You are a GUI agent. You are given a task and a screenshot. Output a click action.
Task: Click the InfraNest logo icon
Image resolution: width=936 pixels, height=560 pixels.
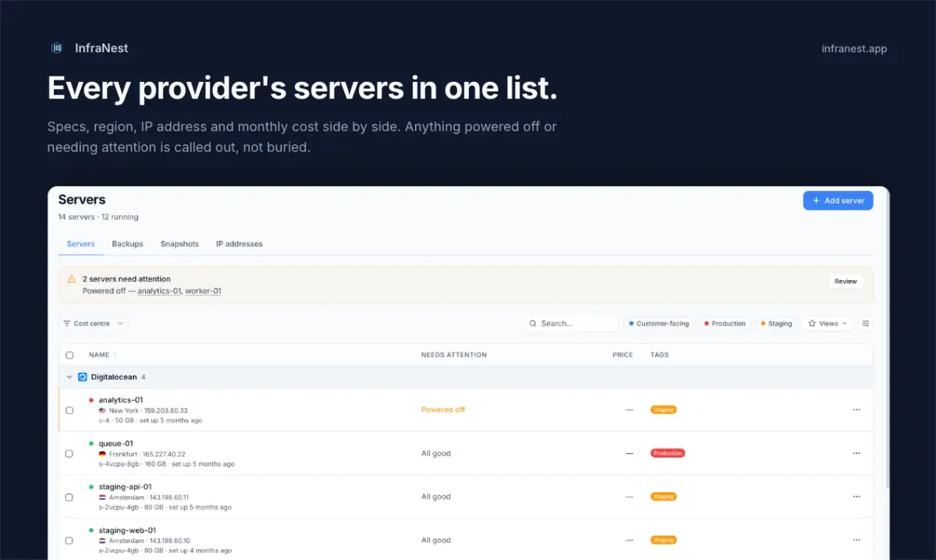point(57,48)
